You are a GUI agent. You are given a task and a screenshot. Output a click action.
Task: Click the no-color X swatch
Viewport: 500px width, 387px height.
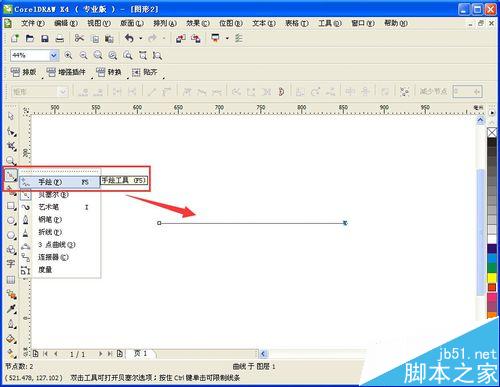click(492, 133)
